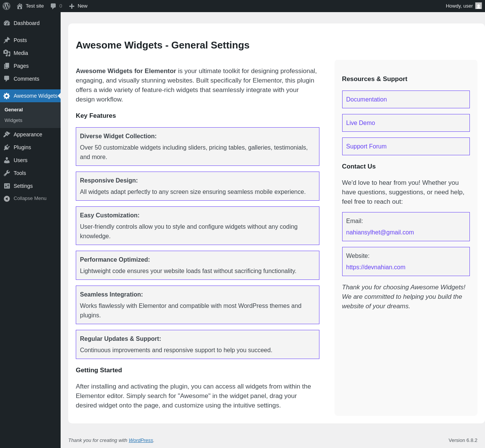Click the Posts pushpin icon
The width and height of the screenshot is (485, 448).
pyautogui.click(x=7, y=40)
